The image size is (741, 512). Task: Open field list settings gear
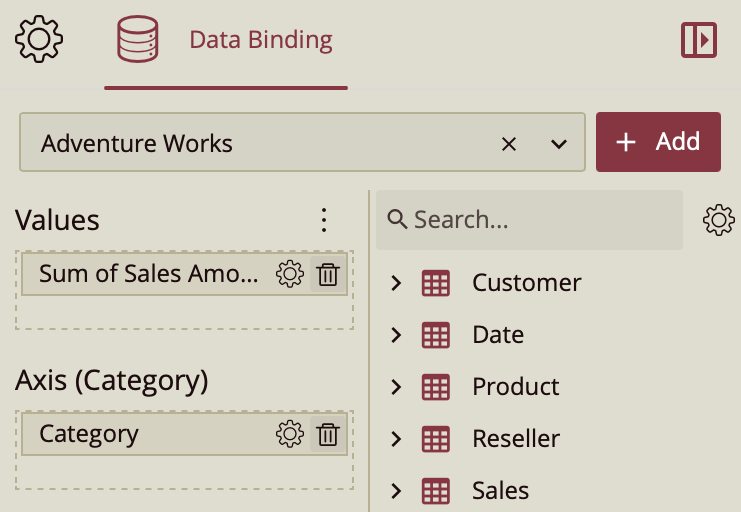pyautogui.click(x=719, y=220)
